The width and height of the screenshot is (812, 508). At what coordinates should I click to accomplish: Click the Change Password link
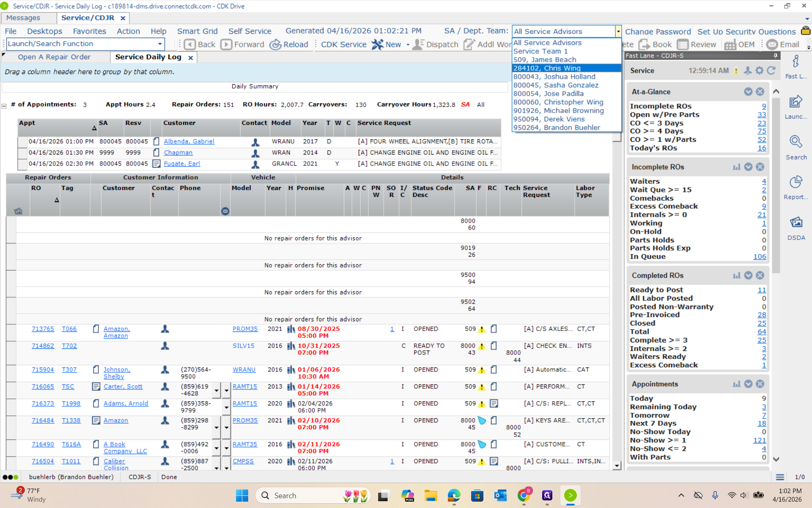pyautogui.click(x=658, y=31)
